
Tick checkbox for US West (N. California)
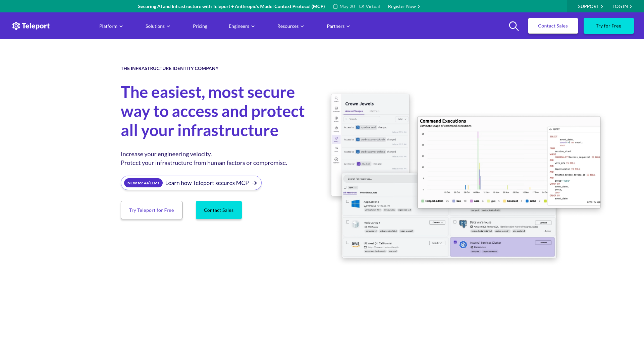pos(347,242)
